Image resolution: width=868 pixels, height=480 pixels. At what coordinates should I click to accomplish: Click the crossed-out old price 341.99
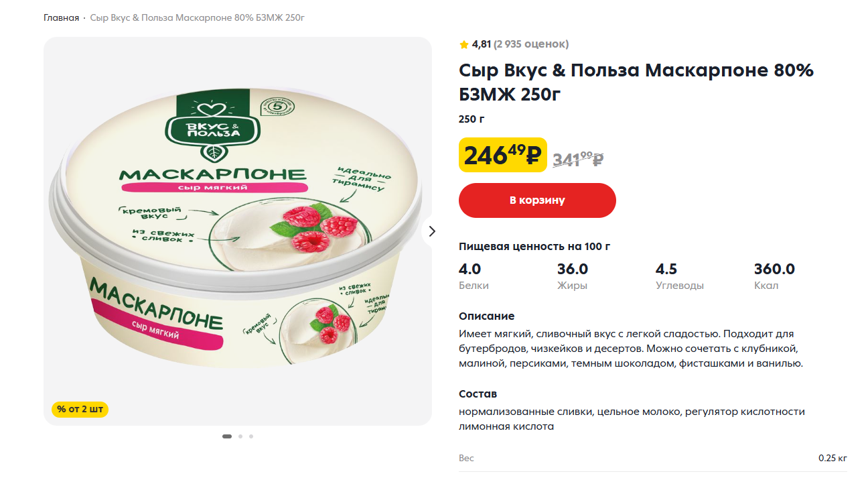578,160
